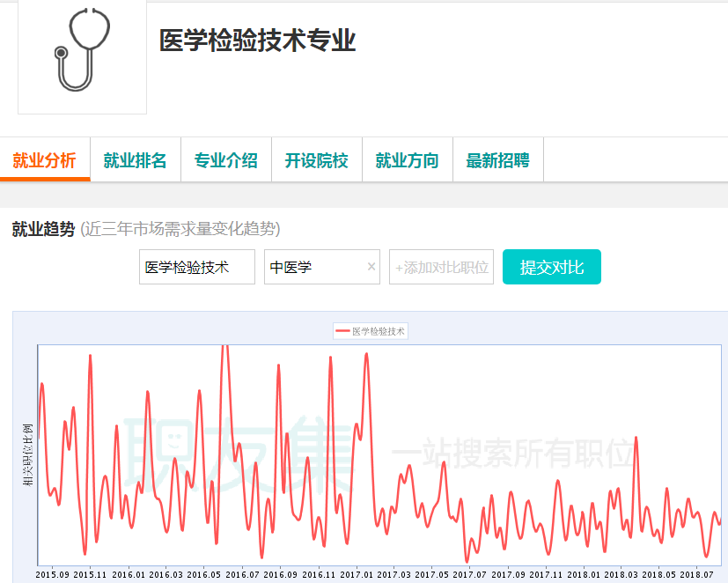Open the 专业介绍 tab
The width and height of the screenshot is (728, 583).
pos(225,159)
